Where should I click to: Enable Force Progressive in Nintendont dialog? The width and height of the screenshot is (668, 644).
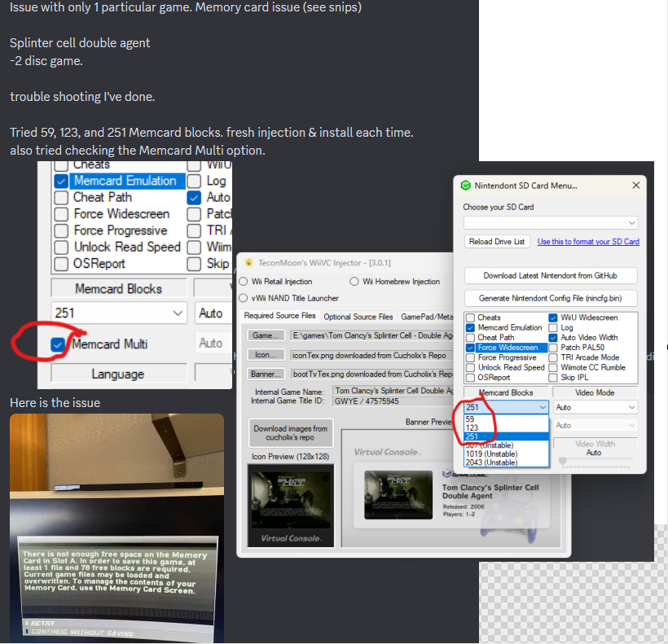(x=470, y=357)
